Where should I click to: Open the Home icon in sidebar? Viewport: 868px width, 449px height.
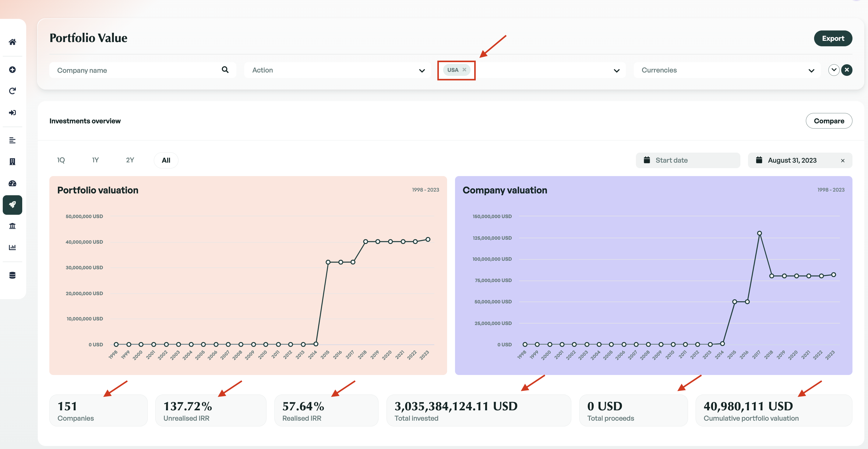(12, 42)
